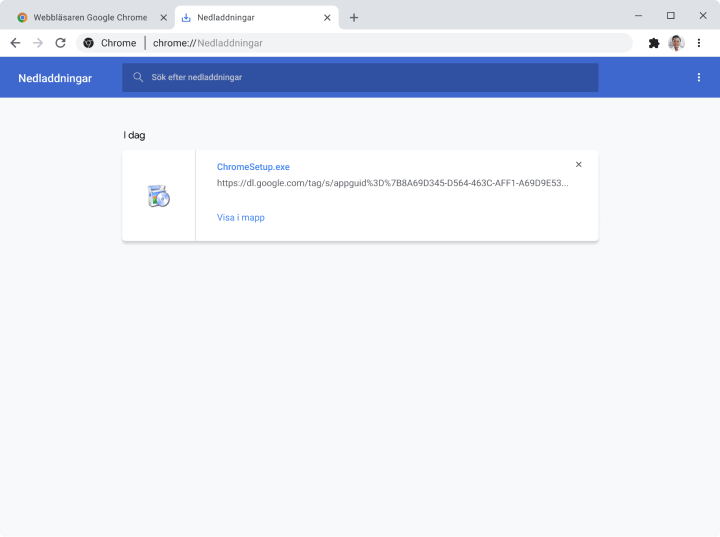Image resolution: width=720 pixels, height=537 pixels.
Task: Click the forward navigation arrow
Action: [38, 43]
